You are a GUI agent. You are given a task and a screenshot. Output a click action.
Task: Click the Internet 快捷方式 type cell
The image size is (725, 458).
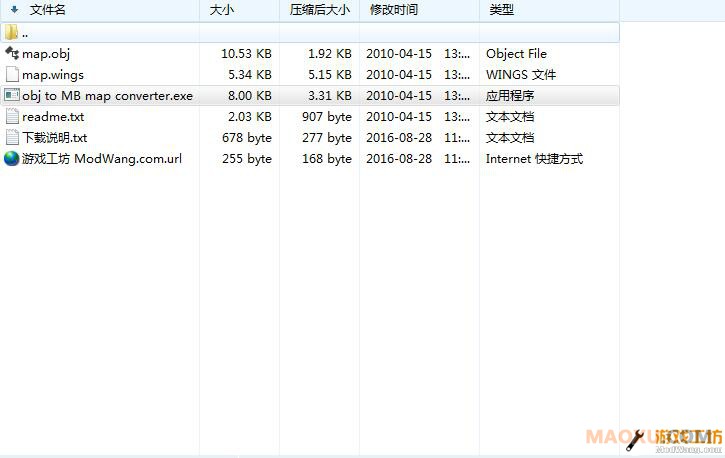534,159
